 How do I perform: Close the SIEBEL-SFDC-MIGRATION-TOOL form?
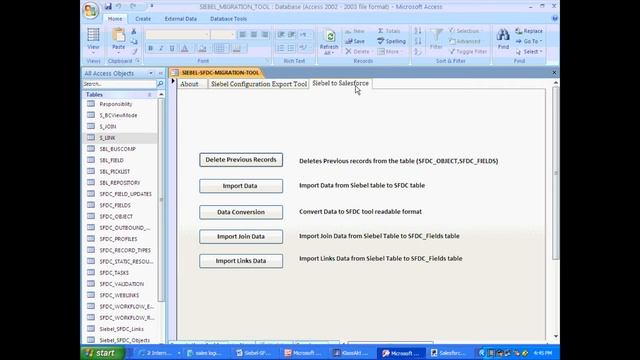(x=554, y=73)
